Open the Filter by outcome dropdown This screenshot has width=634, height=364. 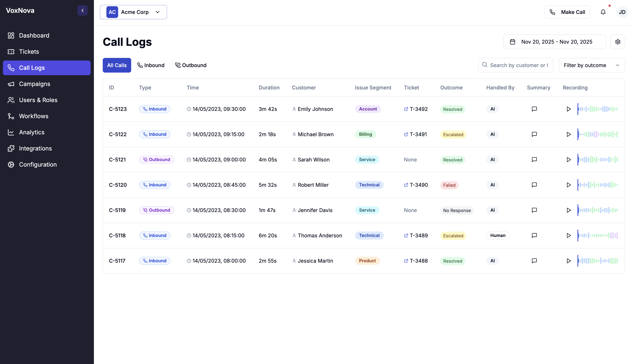tap(592, 65)
